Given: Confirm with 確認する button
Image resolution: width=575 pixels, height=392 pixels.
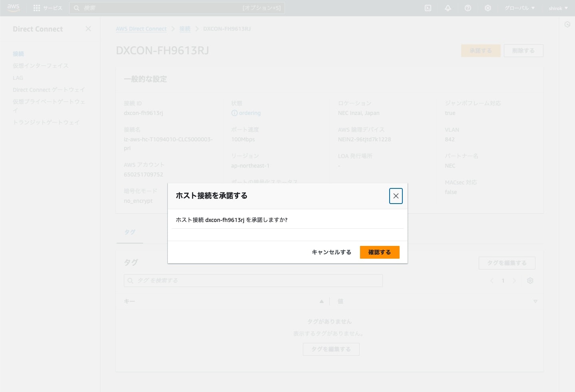Looking at the screenshot, I should (x=380, y=252).
